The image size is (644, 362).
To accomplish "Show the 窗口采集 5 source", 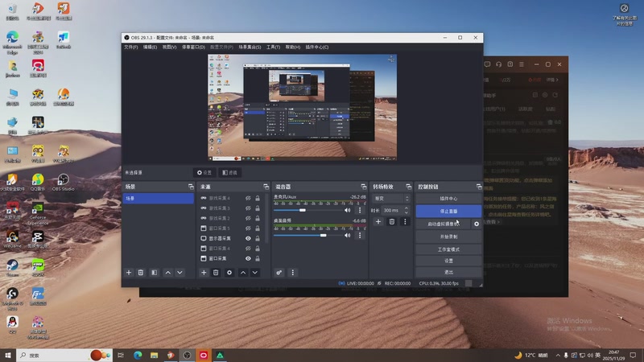I will point(248,228).
